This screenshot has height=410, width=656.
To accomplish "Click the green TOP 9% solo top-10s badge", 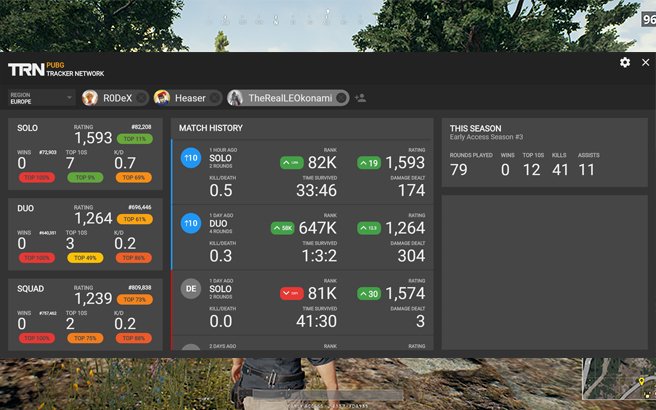I will 85,177.
